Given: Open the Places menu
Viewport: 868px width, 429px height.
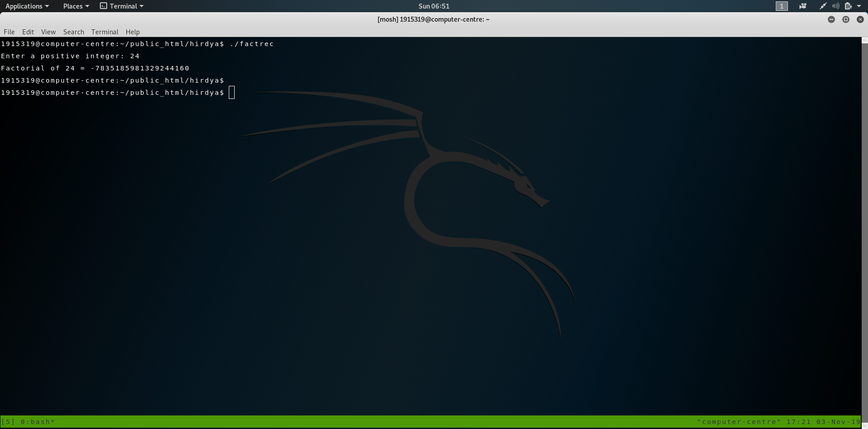Looking at the screenshot, I should coord(76,6).
